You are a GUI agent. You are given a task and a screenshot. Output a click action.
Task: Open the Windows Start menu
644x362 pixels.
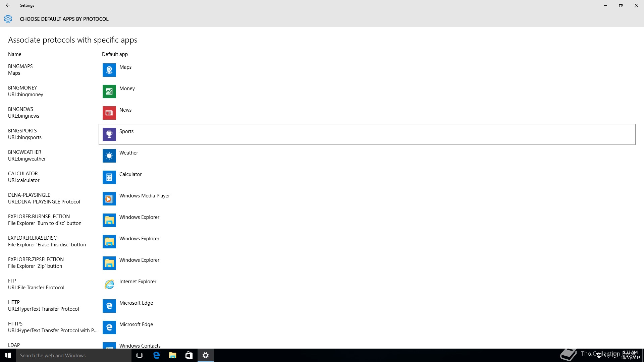[x=8, y=355]
